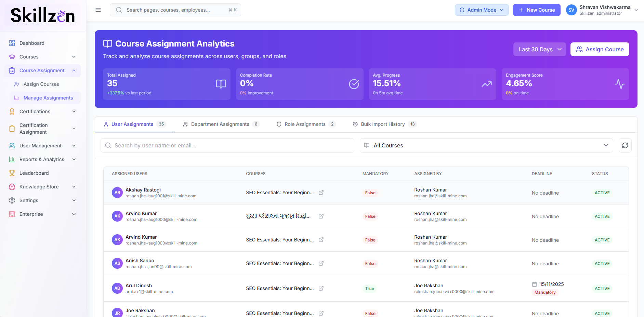Open the Last 30 Days dropdown
Viewport: 644px width, 317px height.
coord(539,49)
